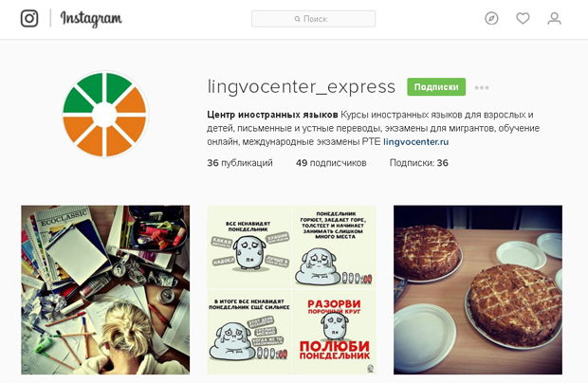Open the 49 подписчиков followers list

331,163
